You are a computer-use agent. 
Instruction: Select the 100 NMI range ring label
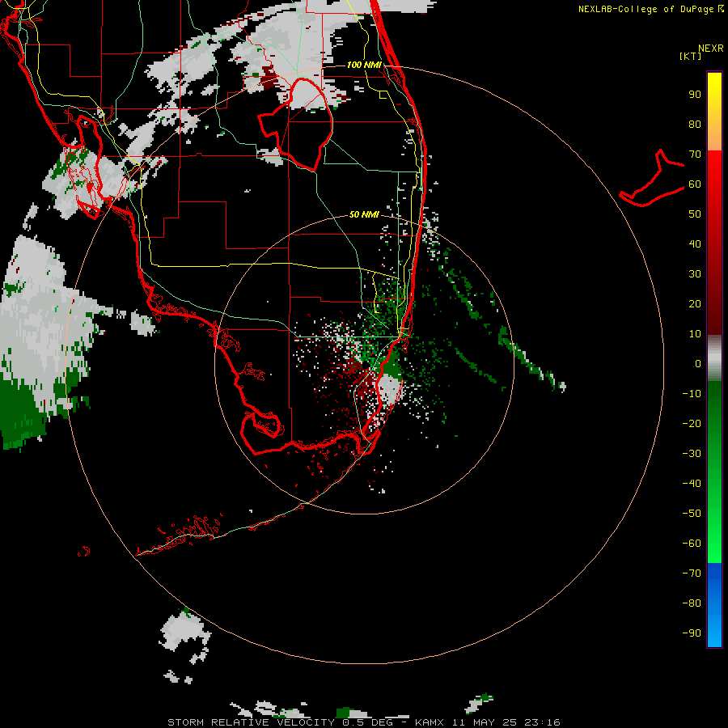pos(364,65)
